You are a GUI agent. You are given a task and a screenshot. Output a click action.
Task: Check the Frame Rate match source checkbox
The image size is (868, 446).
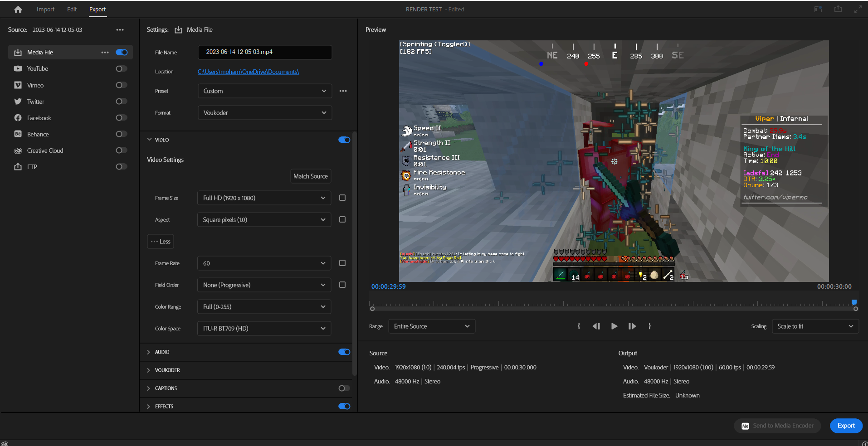tap(342, 263)
